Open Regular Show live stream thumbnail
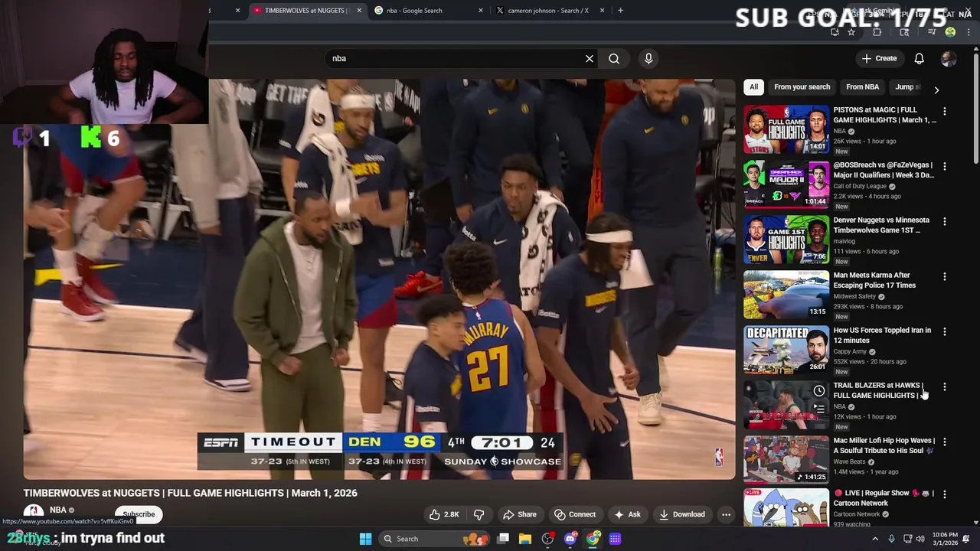 click(x=786, y=506)
